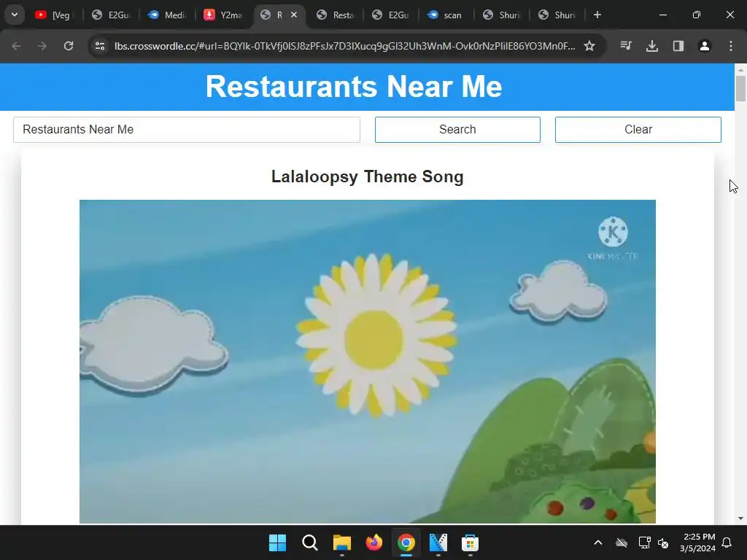The image size is (747, 560).
Task: Click the Restaurants Near Me search field
Action: point(187,130)
